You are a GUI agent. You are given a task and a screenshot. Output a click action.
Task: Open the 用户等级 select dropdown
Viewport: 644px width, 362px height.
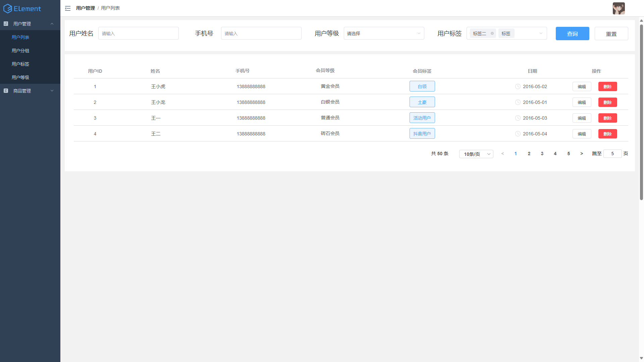click(384, 34)
